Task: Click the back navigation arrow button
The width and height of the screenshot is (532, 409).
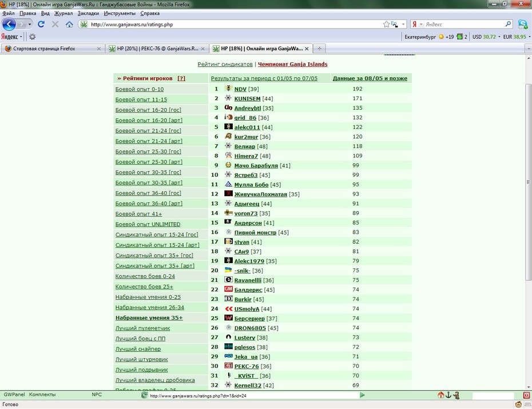Action: point(9,24)
